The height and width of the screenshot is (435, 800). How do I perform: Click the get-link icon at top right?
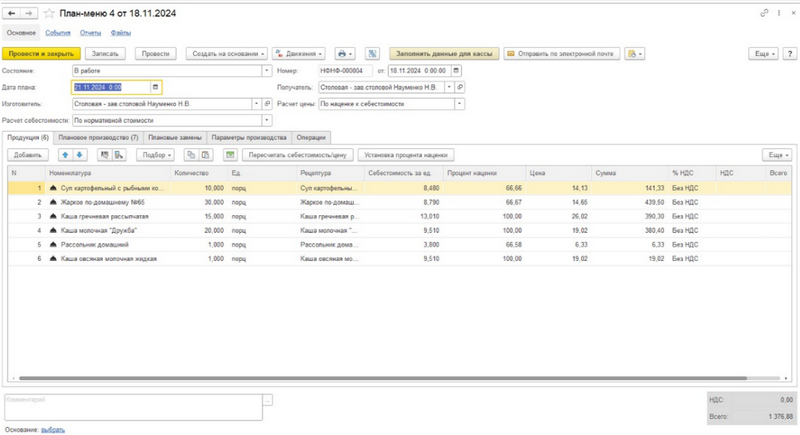coord(765,13)
